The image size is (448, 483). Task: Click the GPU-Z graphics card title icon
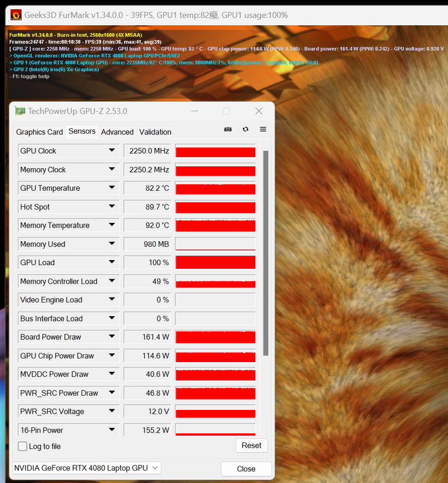pos(20,111)
